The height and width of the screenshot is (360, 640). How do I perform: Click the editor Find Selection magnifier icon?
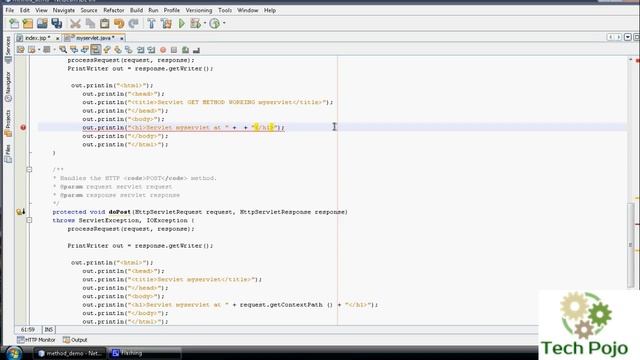tap(63, 50)
